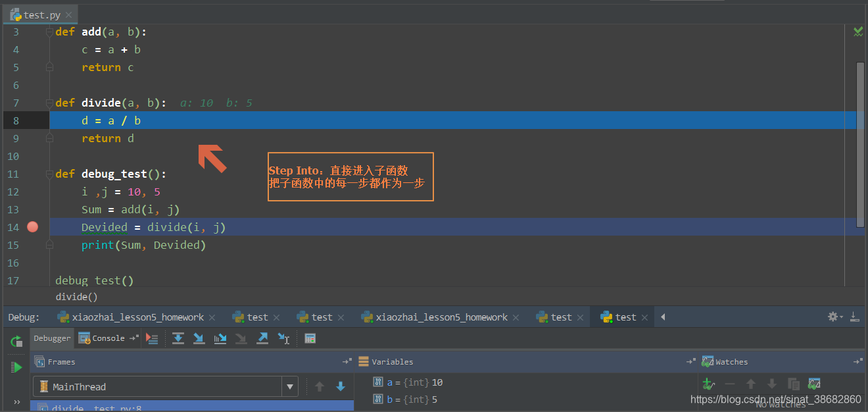Viewport: 868px width, 412px height.
Task: Click the Step Over icon
Action: pyautogui.click(x=178, y=338)
